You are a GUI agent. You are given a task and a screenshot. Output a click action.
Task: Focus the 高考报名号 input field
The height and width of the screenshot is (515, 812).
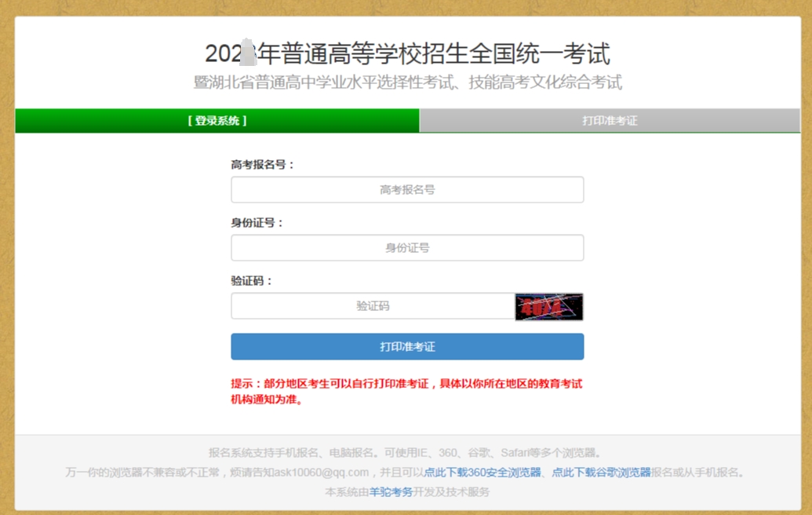407,190
